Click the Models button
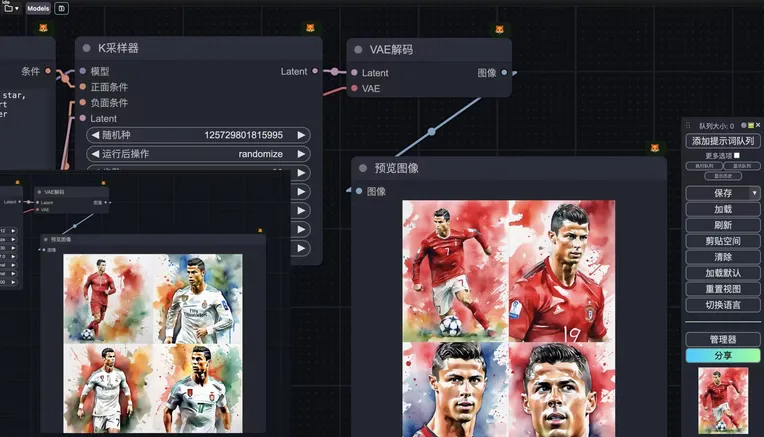 click(x=38, y=8)
